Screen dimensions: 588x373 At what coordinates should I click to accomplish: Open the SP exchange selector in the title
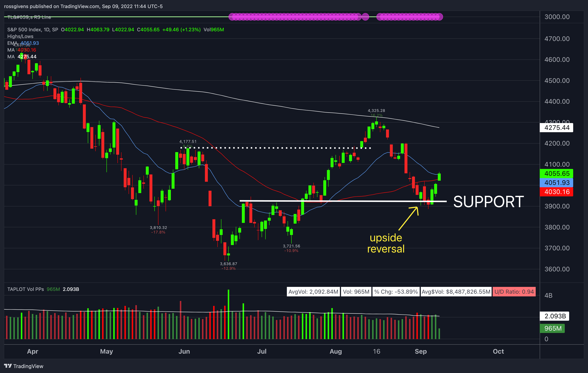point(56,29)
